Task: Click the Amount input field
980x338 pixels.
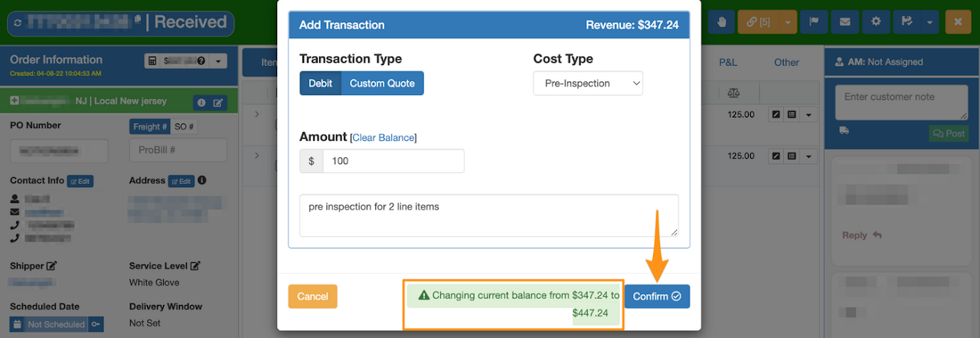Action: point(393,161)
